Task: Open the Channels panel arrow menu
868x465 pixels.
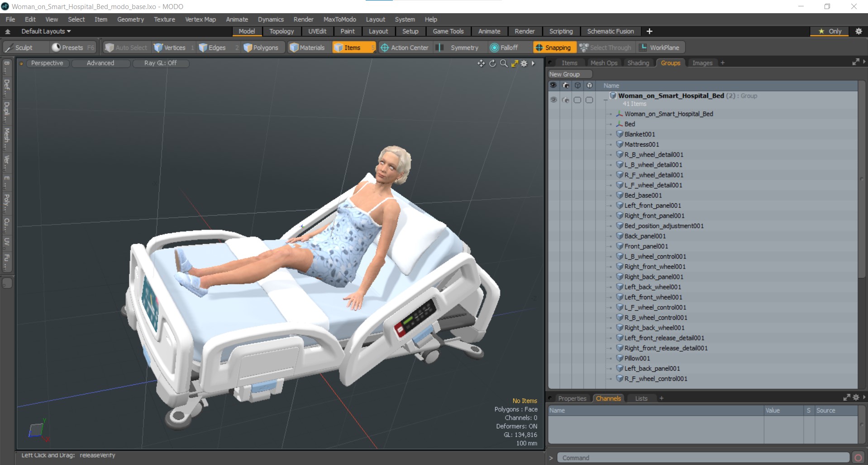Action: (x=864, y=398)
